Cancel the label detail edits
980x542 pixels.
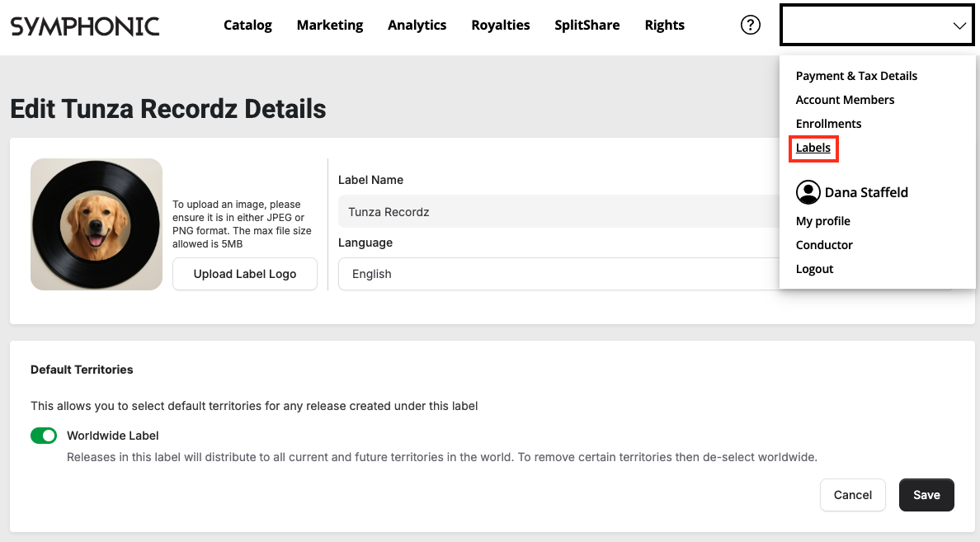pyautogui.click(x=852, y=495)
